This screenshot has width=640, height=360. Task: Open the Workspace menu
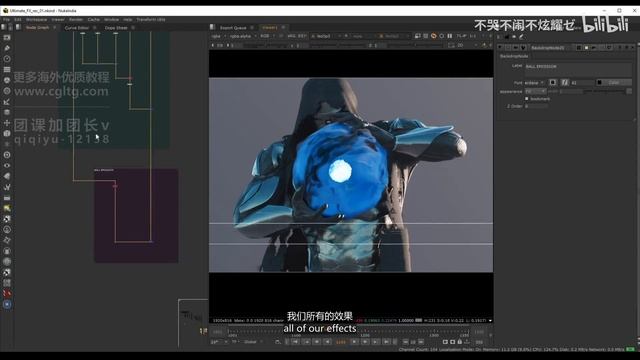(36, 19)
